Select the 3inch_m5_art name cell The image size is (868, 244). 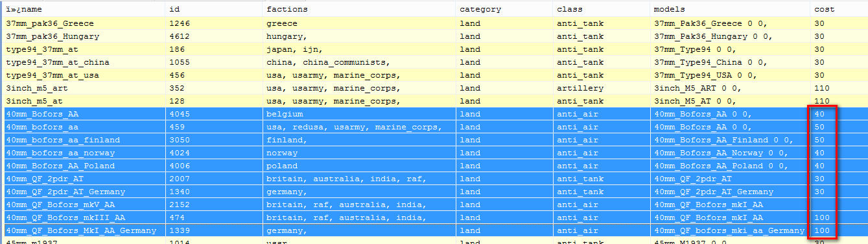tap(84, 88)
